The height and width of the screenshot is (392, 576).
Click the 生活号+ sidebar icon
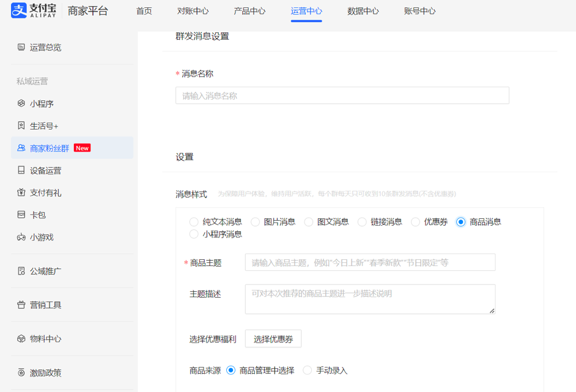tap(21, 126)
